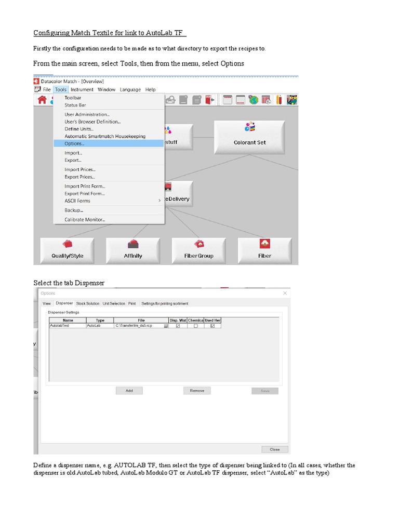399x532 pixels.
Task: Open the Tools menu
Action: click(61, 89)
